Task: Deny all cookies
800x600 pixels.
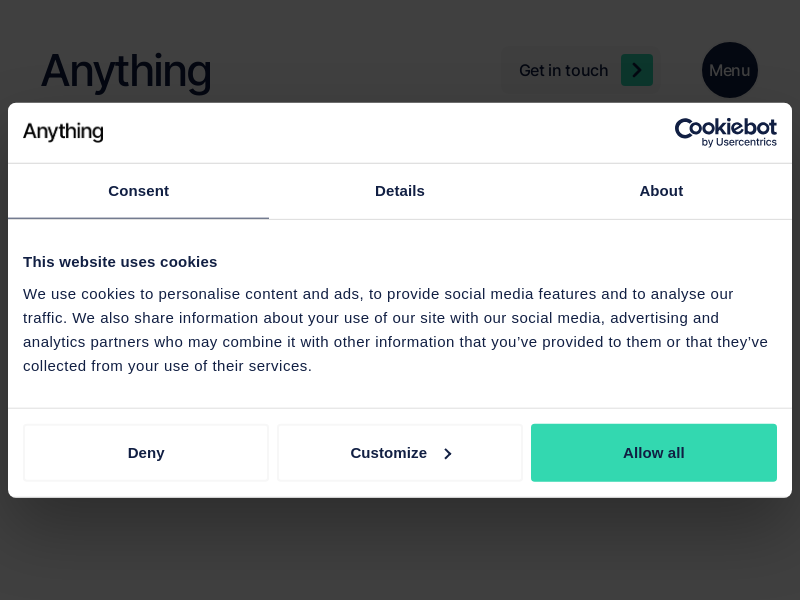Action: coord(146,453)
